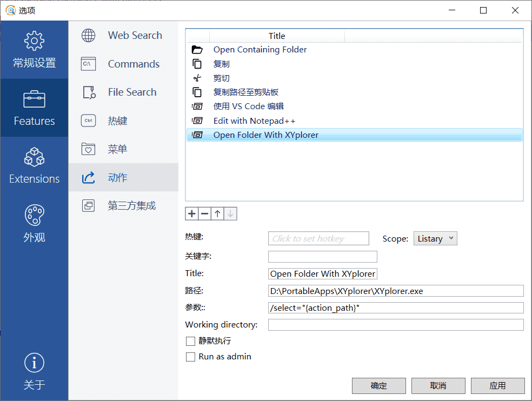
Task: Click the folder icon for Open Containing Folder
Action: [x=197, y=50]
